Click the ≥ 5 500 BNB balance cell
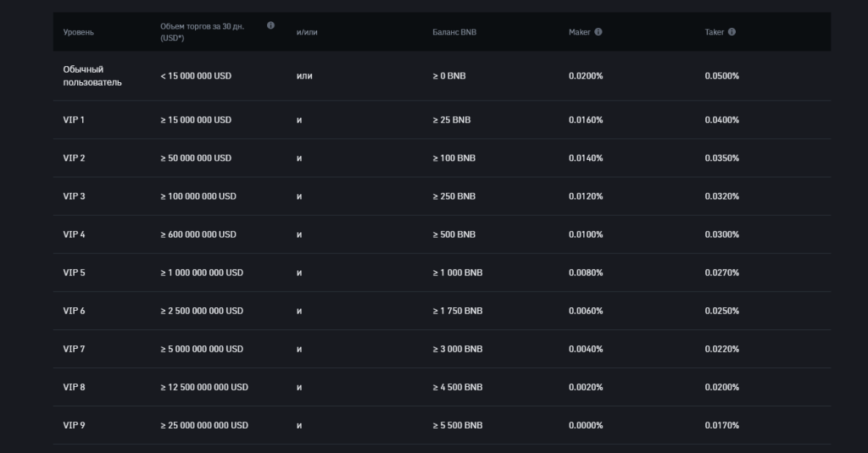Viewport: 868px width, 453px height. click(x=457, y=425)
